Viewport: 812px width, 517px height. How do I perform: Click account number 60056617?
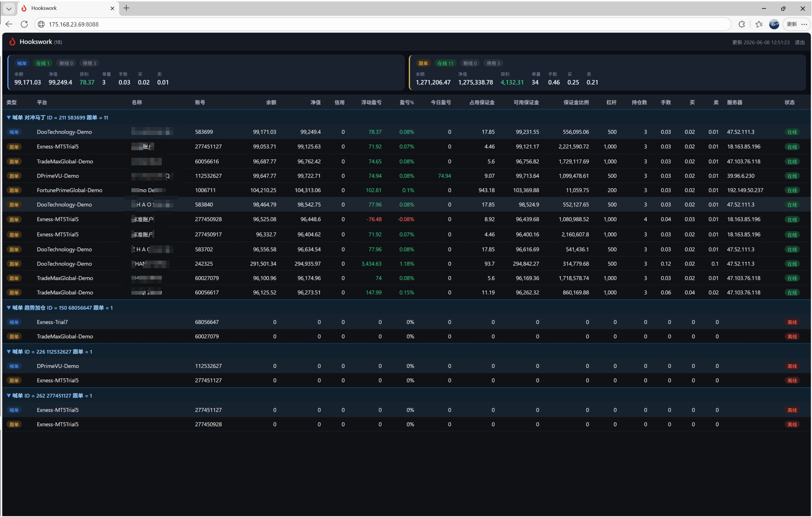click(x=207, y=292)
